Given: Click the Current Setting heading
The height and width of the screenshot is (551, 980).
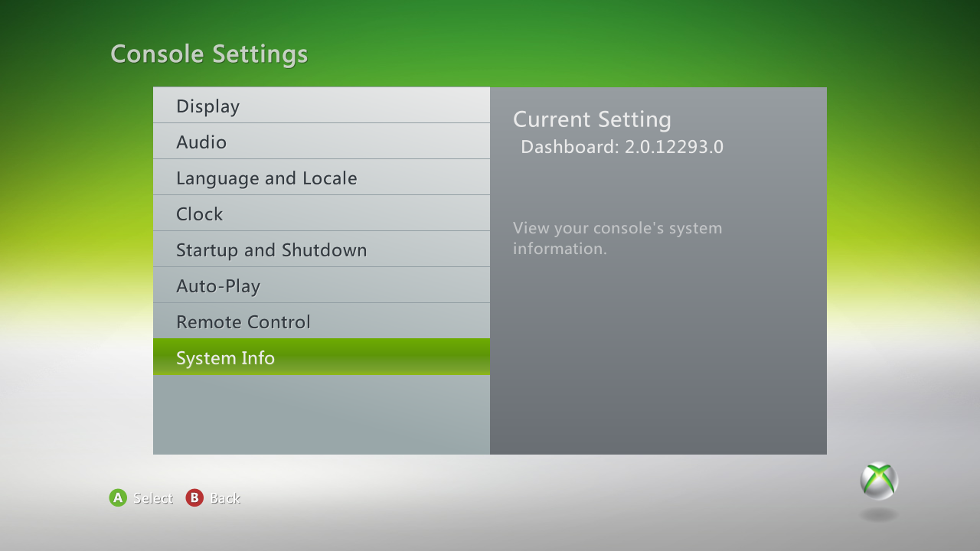Looking at the screenshot, I should coord(592,119).
